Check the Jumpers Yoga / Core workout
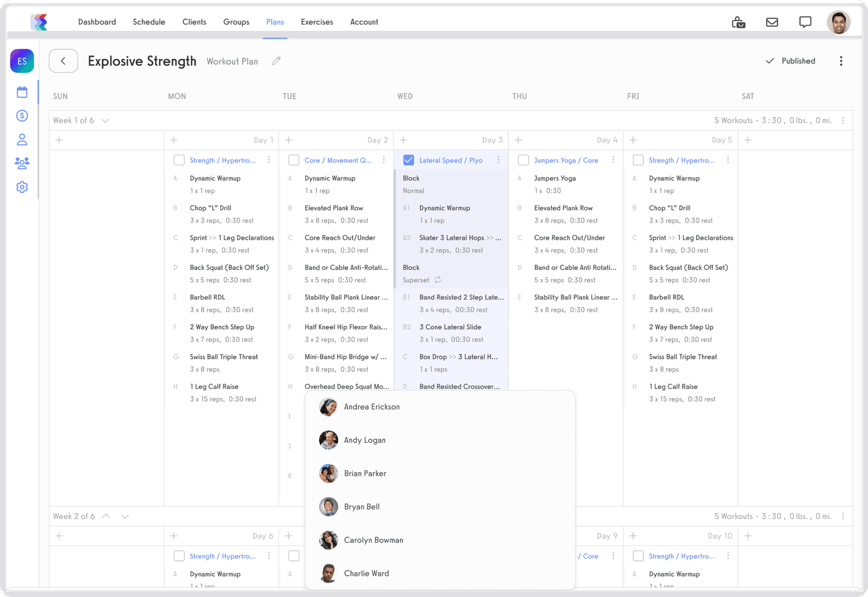Image resolution: width=868 pixels, height=597 pixels. click(523, 160)
